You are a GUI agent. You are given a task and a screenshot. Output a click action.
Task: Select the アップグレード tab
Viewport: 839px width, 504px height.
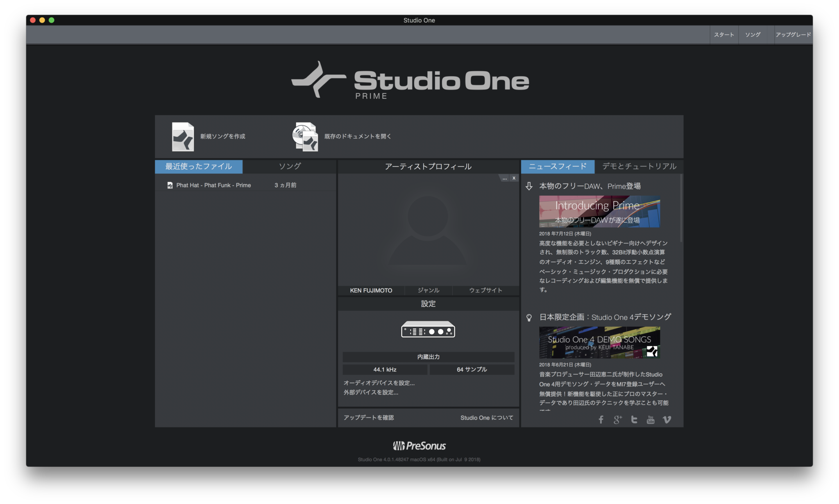pos(792,35)
